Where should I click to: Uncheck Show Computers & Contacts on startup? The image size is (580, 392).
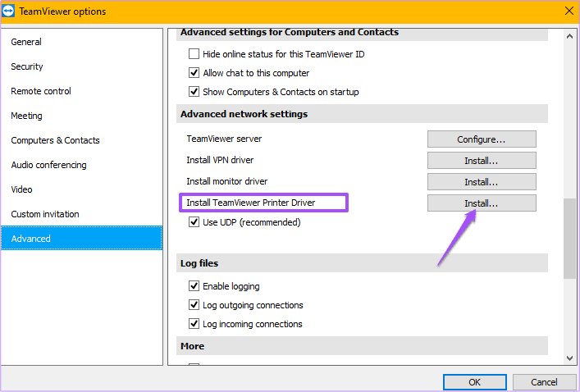(x=194, y=91)
